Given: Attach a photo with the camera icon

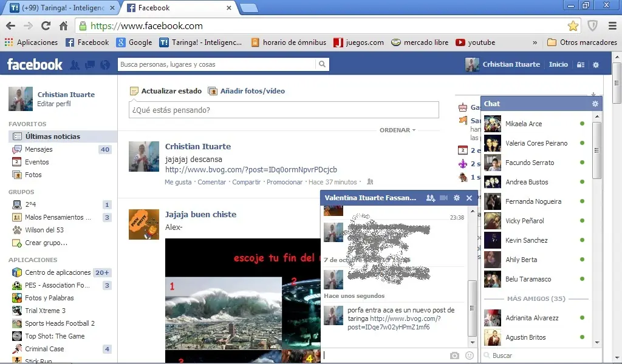Looking at the screenshot, I should pyautogui.click(x=454, y=356).
